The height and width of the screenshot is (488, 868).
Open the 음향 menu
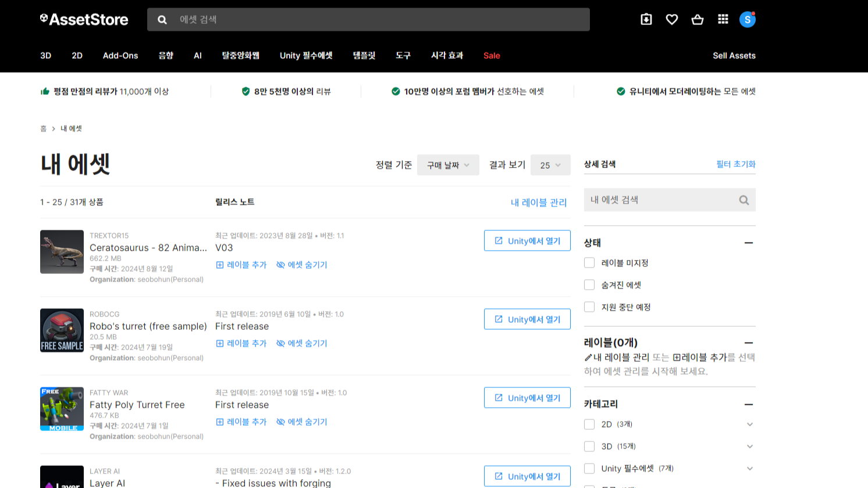coord(166,56)
